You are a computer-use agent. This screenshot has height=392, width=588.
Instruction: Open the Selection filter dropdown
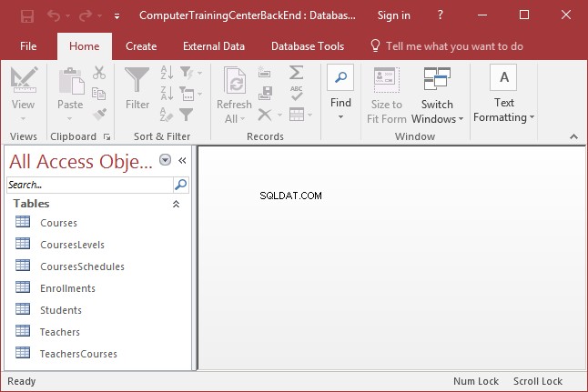point(191,73)
